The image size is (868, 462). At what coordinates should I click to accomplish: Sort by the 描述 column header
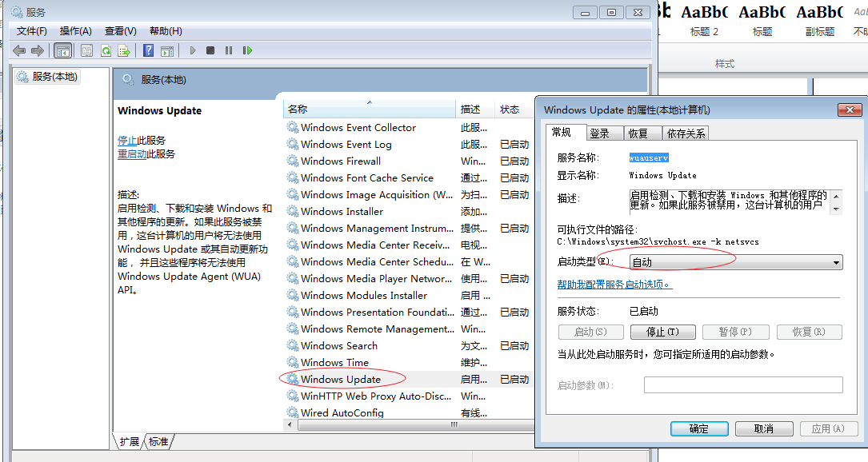pos(475,110)
